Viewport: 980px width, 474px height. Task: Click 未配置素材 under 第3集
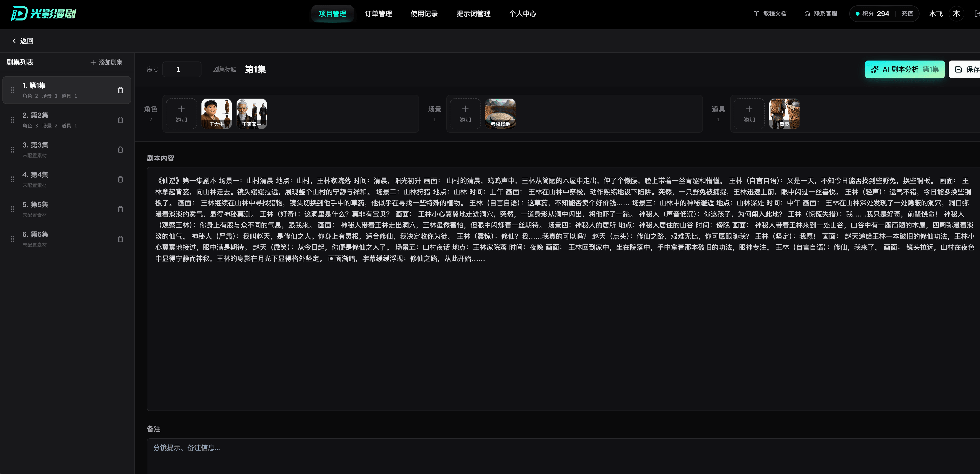tap(34, 155)
